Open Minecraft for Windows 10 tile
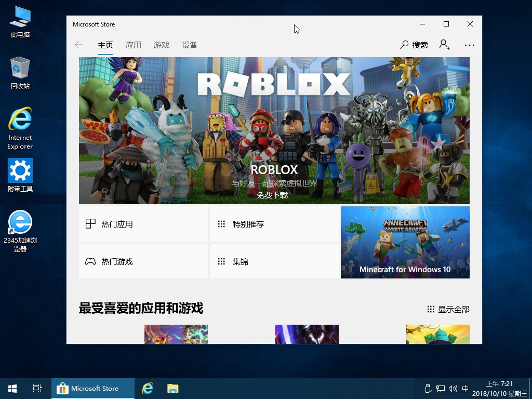Viewport: 532px width, 399px height. pyautogui.click(x=405, y=242)
